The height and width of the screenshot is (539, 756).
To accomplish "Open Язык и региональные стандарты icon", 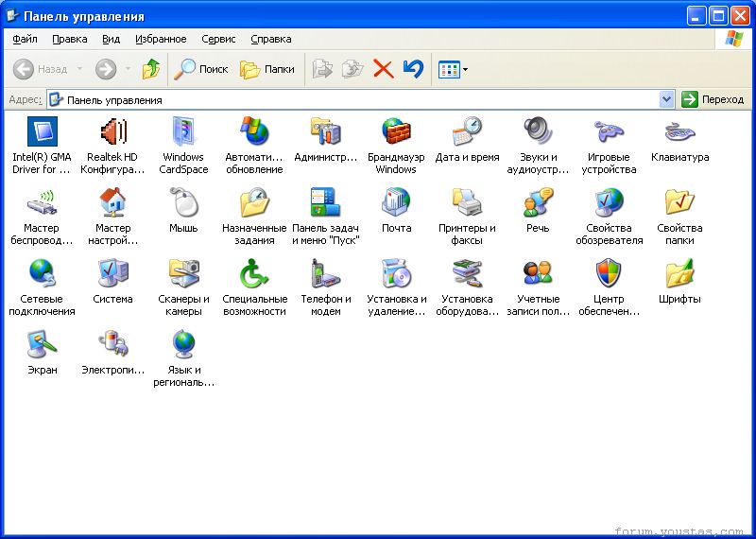I will click(x=183, y=344).
